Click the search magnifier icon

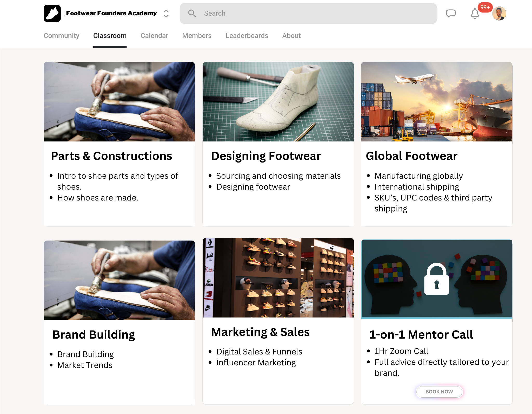pyautogui.click(x=192, y=13)
